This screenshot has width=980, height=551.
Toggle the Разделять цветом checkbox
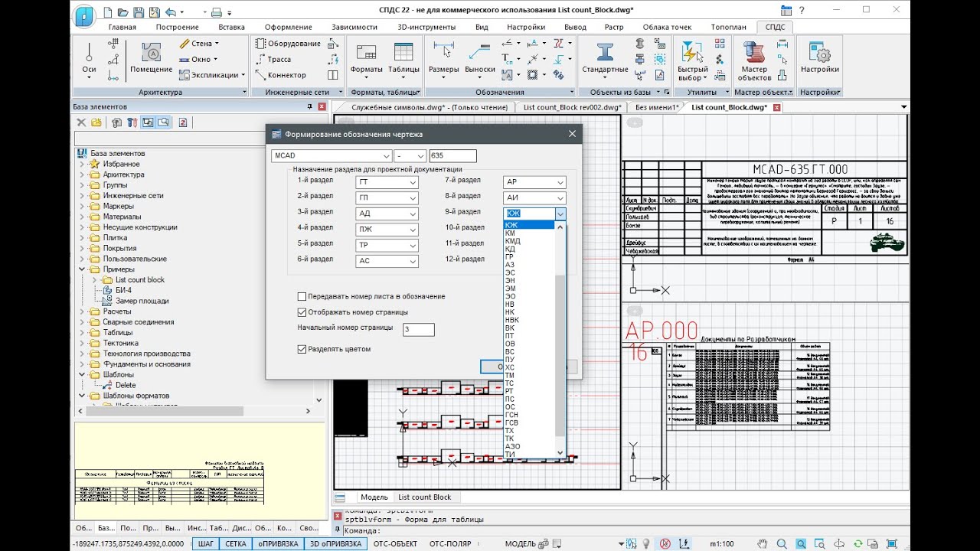coord(302,349)
